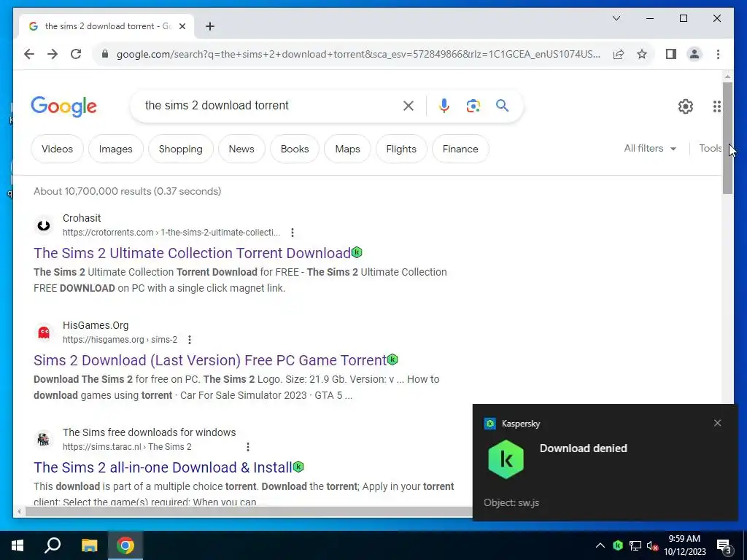Open the Chrome profile menu
The height and width of the screenshot is (560, 747).
694,54
